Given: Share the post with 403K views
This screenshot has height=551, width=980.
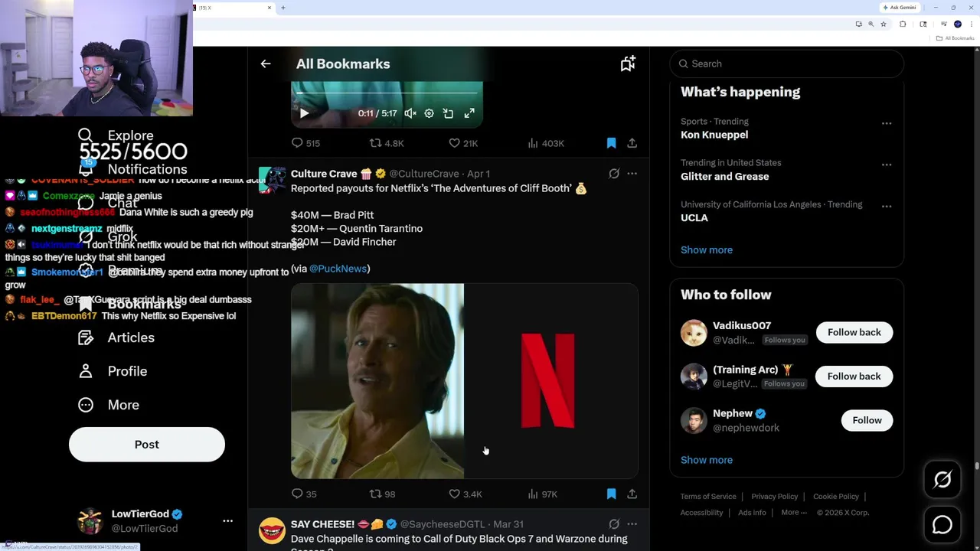Looking at the screenshot, I should 632,143.
